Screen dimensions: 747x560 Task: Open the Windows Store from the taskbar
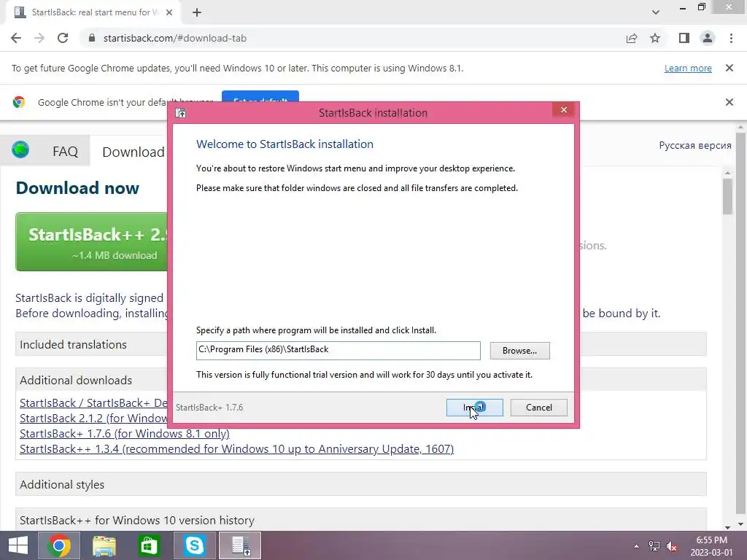(x=149, y=545)
